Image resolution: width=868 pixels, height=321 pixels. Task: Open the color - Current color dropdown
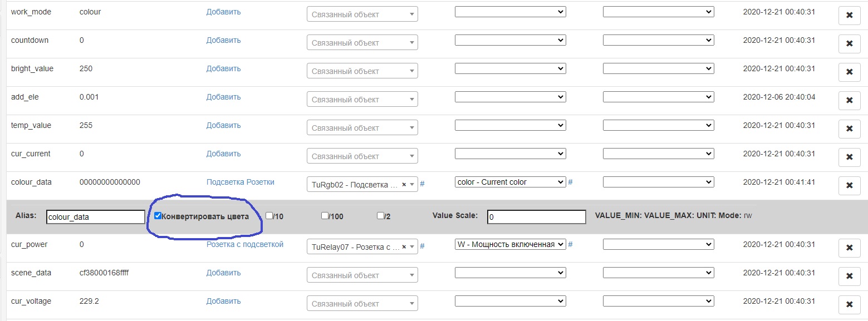(x=510, y=182)
